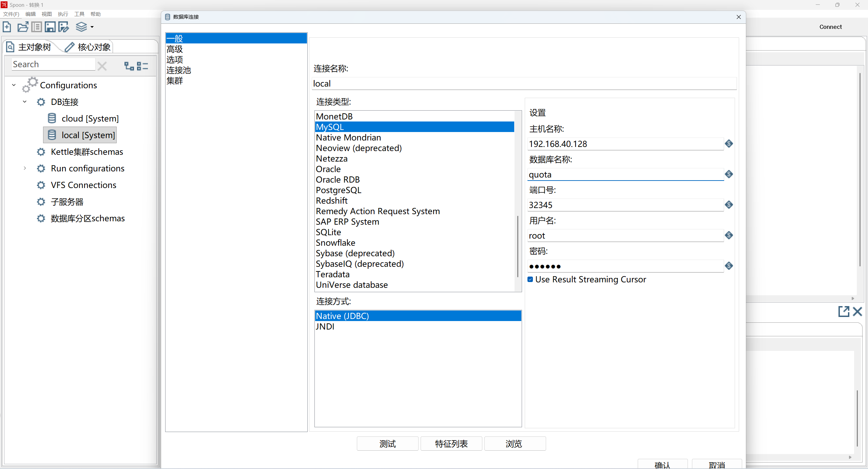
Task: Open results panel in separate window icon
Action: click(x=844, y=311)
